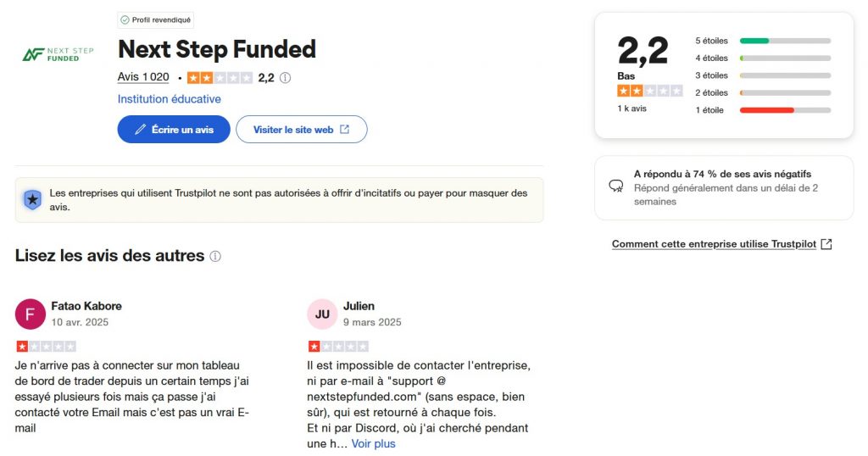Click the header star rating next to Avis 1 020
The width and height of the screenshot is (868, 456).
220,78
